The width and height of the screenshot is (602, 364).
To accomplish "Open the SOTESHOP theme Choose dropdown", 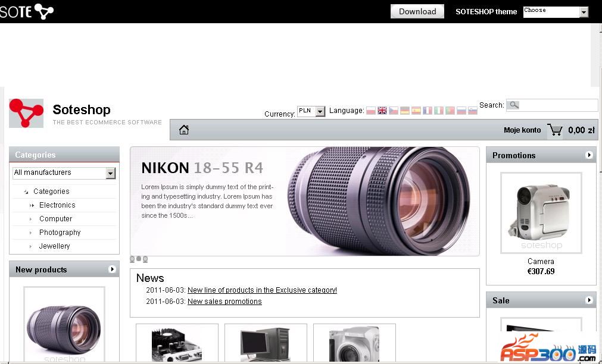I will coord(556,12).
